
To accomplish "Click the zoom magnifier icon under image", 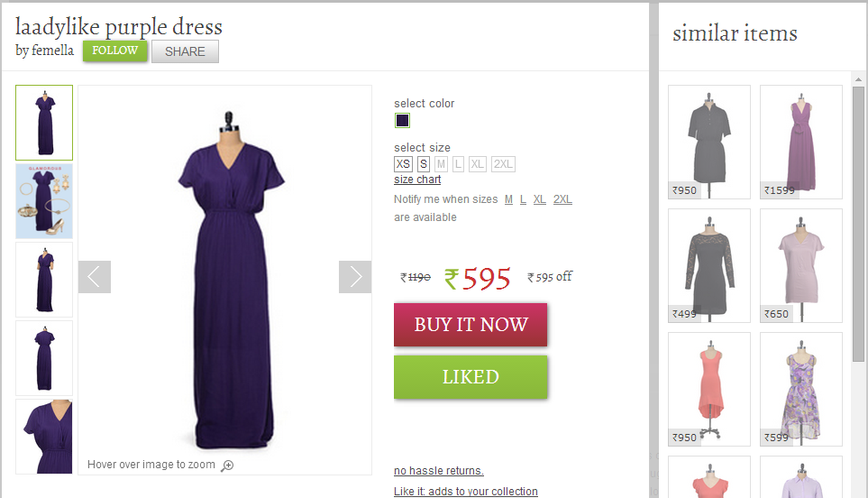I will tap(227, 466).
